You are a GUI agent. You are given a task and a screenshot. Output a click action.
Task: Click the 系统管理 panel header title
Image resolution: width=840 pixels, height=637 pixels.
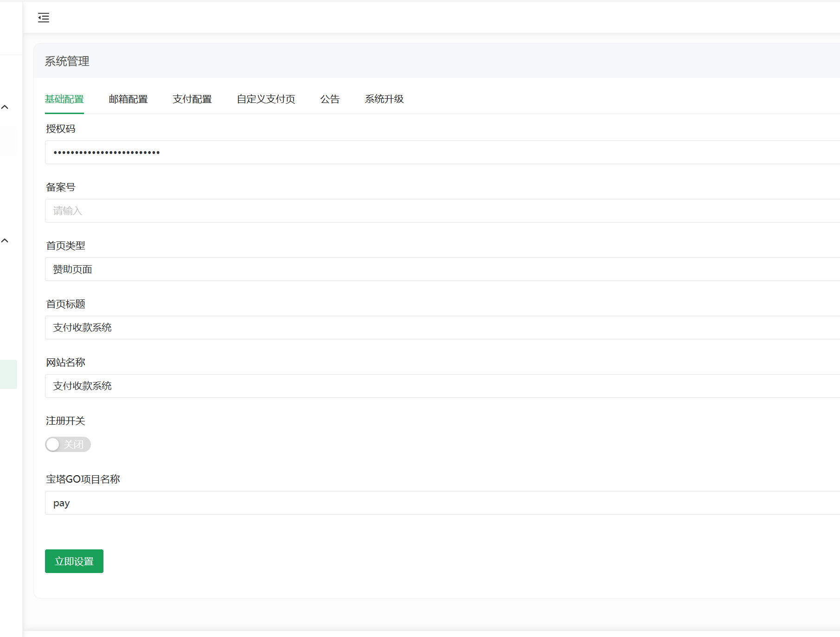point(67,61)
